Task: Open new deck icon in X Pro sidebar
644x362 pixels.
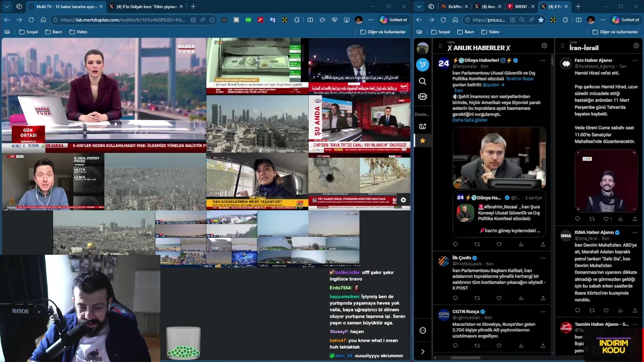Action: point(423,126)
